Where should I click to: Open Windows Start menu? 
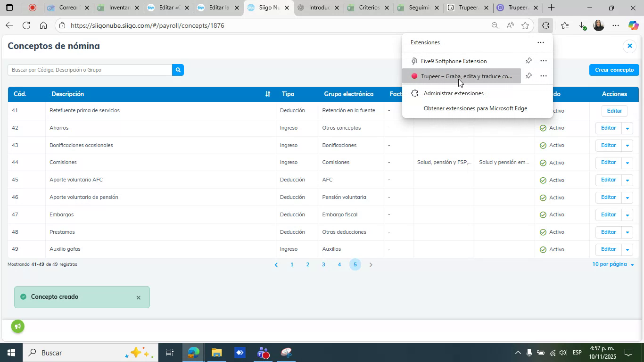coord(11,353)
